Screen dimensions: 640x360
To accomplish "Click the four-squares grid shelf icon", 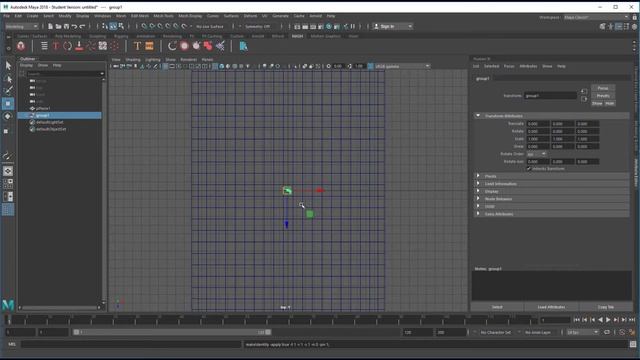I will click(x=102, y=46).
